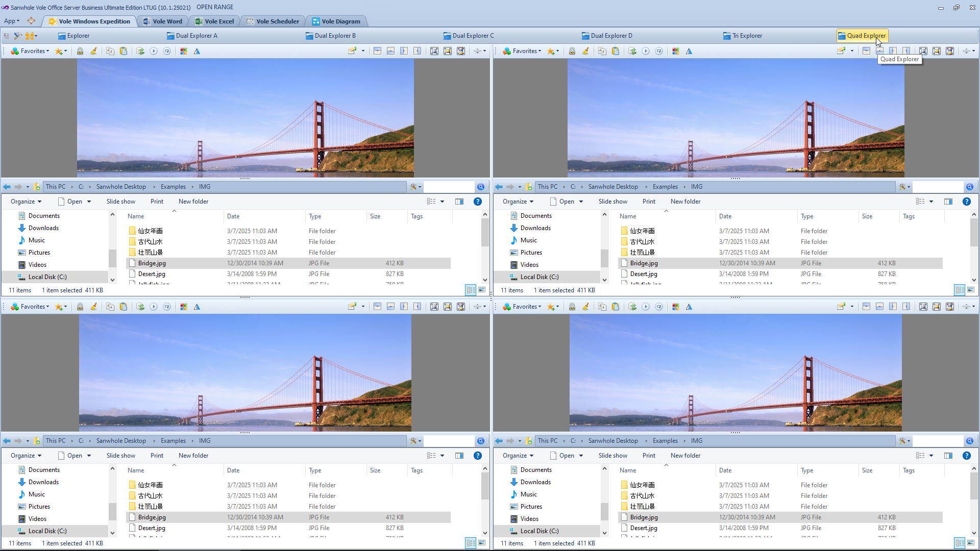This screenshot has height=551, width=980.
Task: Open the Organize dropdown in bottom-left pane
Action: 26,456
